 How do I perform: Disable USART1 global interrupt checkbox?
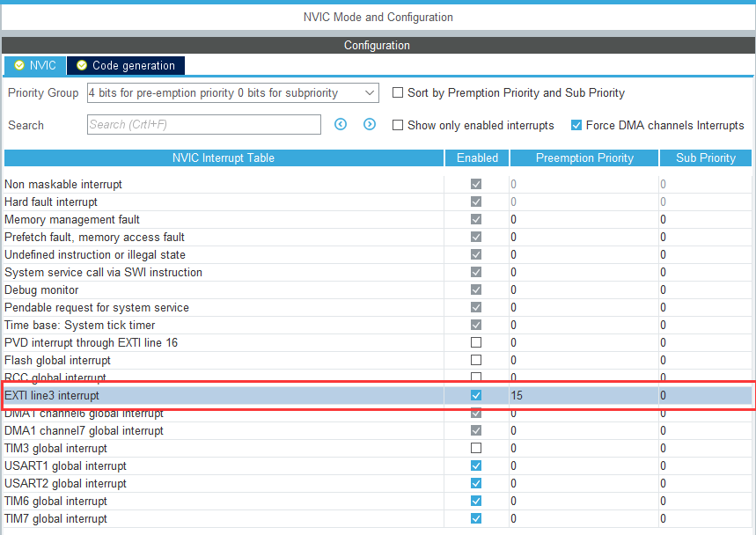pyautogui.click(x=476, y=465)
